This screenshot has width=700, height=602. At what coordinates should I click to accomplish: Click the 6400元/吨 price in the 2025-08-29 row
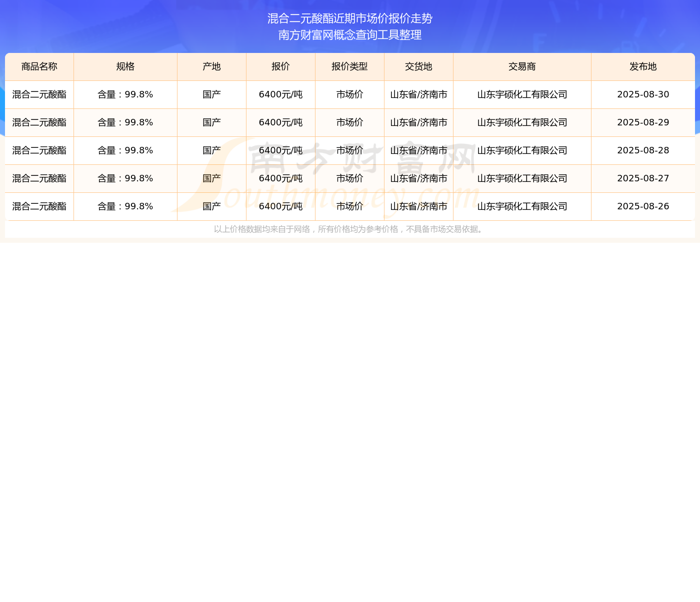coord(280,123)
